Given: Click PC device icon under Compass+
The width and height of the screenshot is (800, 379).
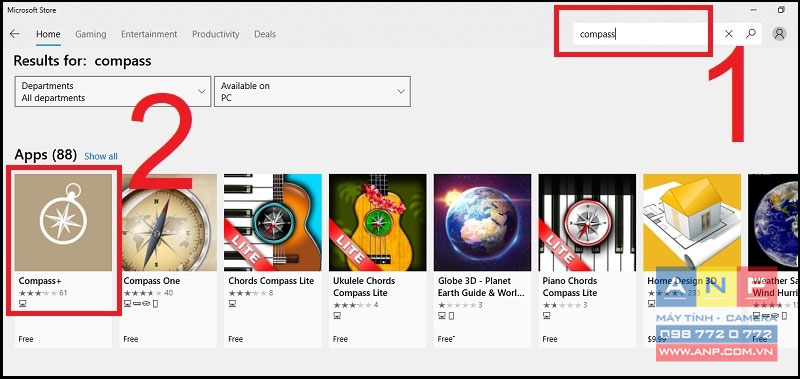Looking at the screenshot, I should pos(22,304).
